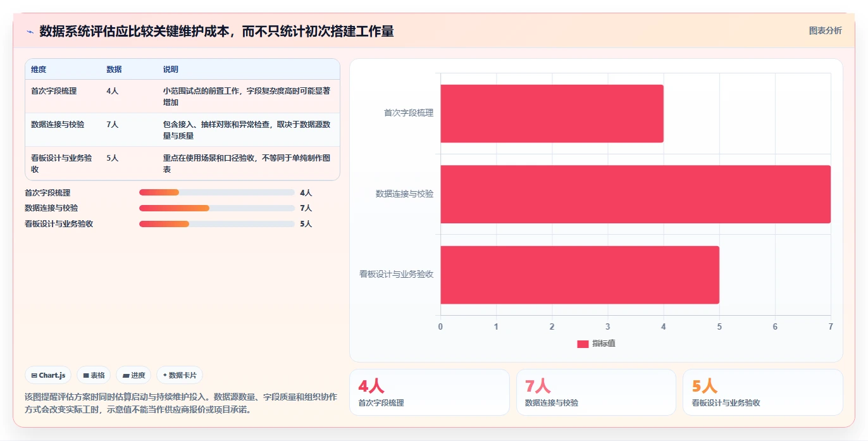
Task: Click the 图表分析 label
Action: [x=825, y=30]
